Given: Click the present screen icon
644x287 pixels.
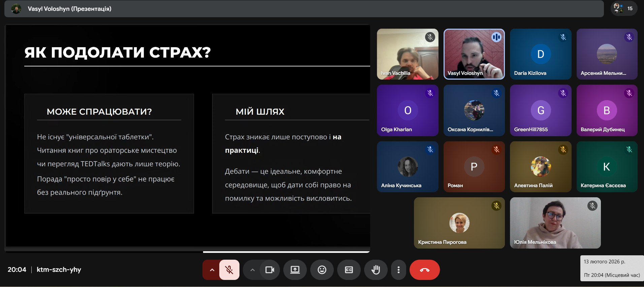Looking at the screenshot, I should point(295,270).
